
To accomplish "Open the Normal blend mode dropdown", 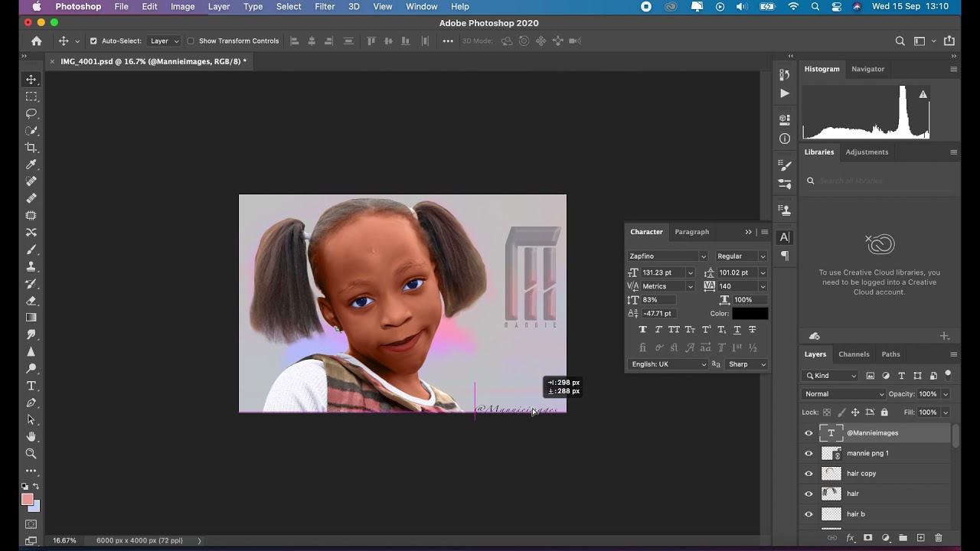I will (843, 394).
